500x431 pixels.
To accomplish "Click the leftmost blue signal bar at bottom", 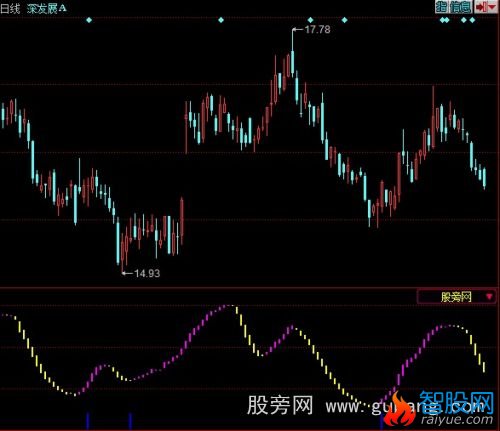I will point(88,420).
